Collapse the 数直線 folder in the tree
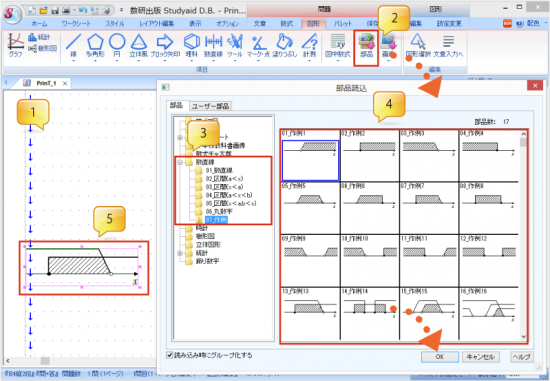This screenshot has height=381, width=550. coord(180,162)
